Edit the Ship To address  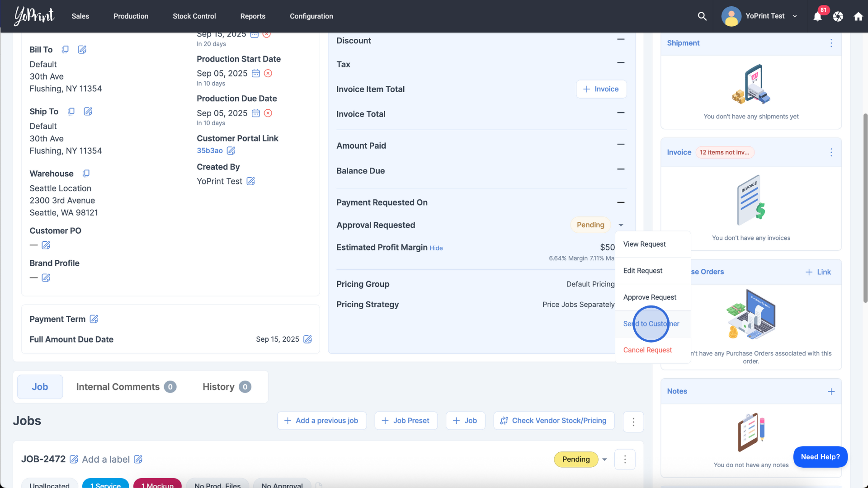click(x=88, y=111)
